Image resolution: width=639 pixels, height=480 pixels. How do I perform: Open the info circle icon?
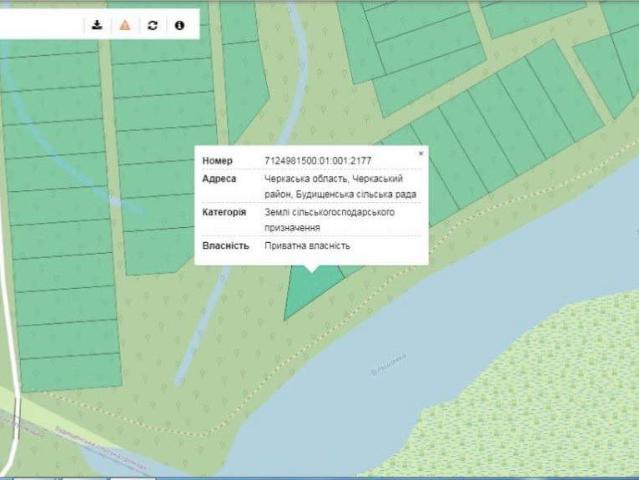click(x=179, y=25)
